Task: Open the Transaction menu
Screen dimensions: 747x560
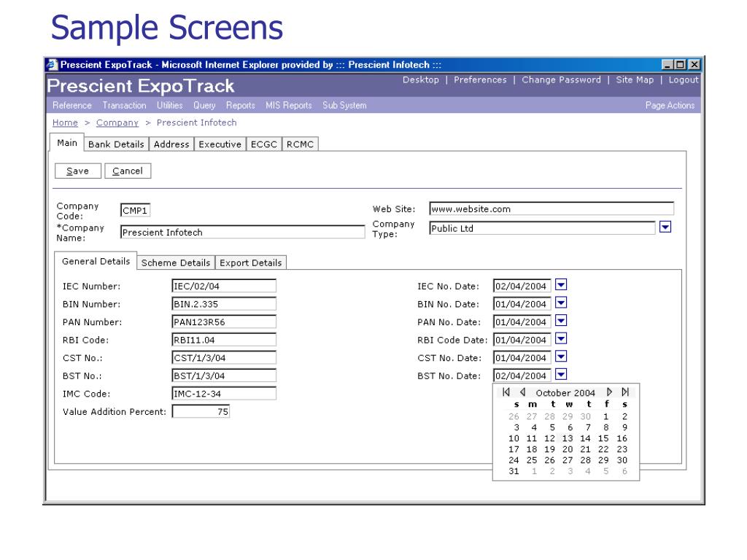Action: point(124,105)
